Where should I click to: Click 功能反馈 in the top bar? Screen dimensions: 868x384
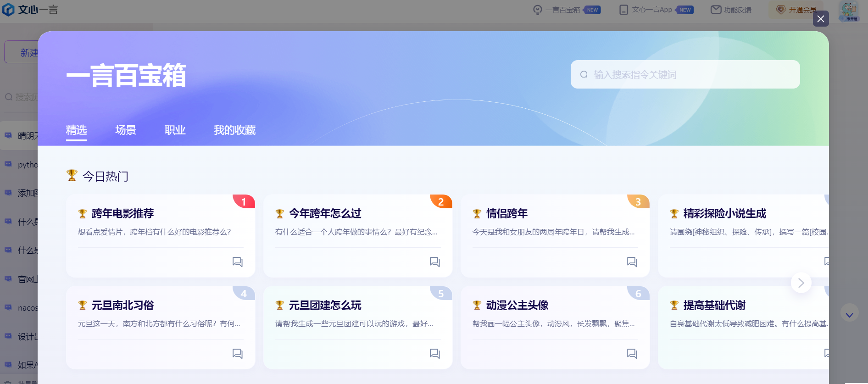click(731, 10)
